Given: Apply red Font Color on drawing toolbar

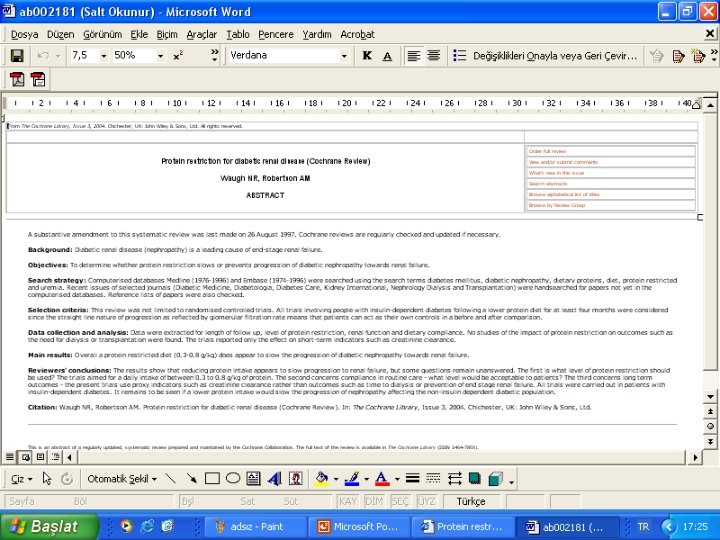Looking at the screenshot, I should coord(382,478).
